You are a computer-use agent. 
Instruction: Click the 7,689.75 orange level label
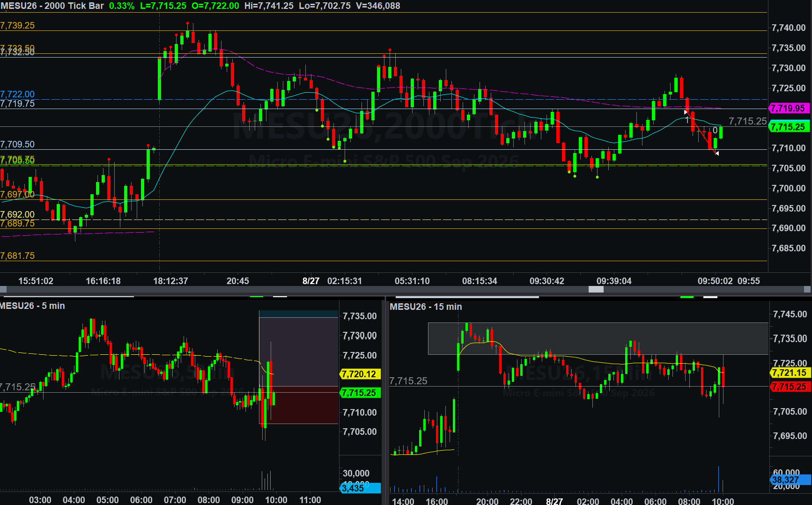[17, 224]
